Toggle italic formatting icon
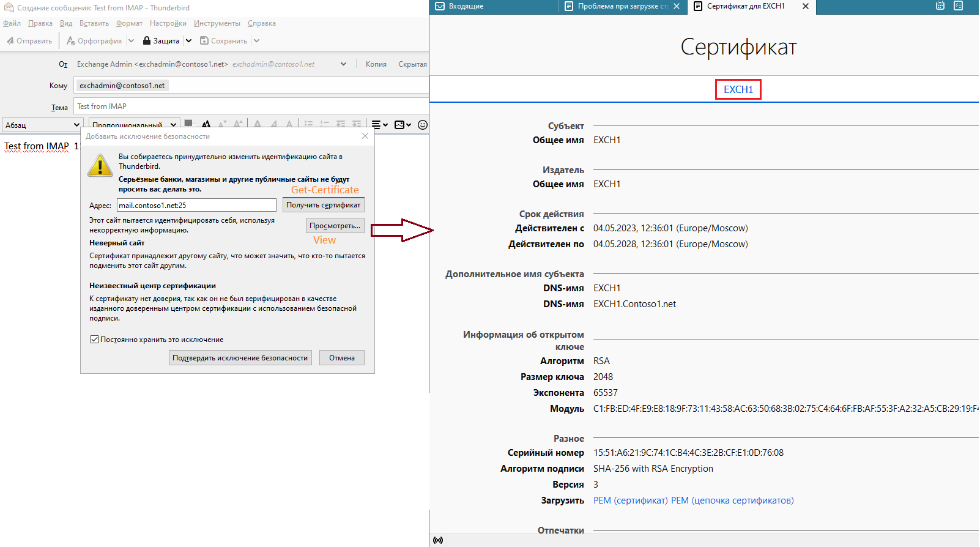This screenshot has height=547, width=980. coord(273,124)
